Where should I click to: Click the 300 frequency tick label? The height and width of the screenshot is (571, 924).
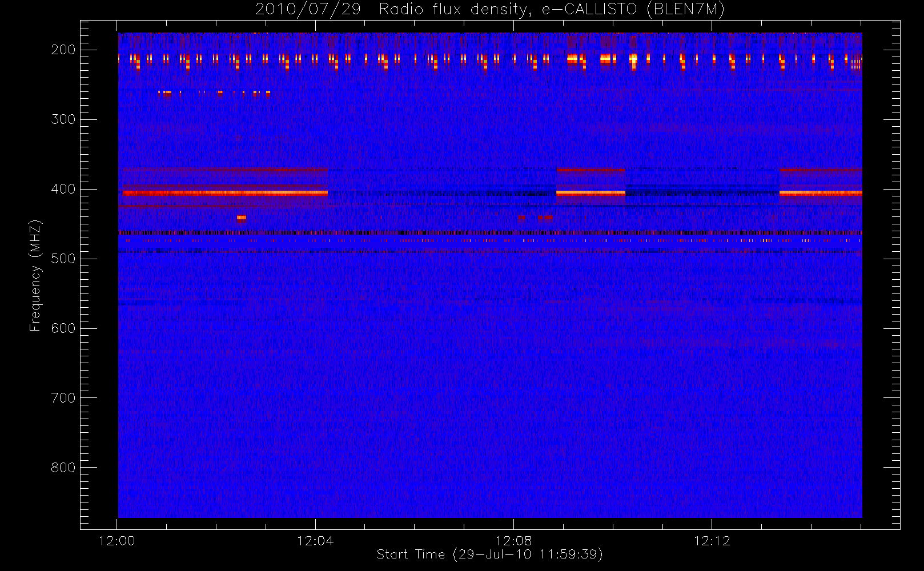click(63, 119)
